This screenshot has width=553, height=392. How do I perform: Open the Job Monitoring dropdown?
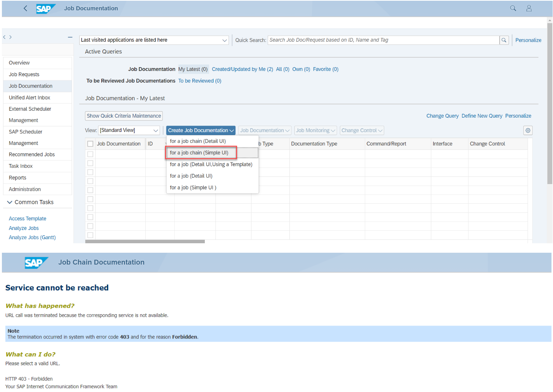(x=316, y=131)
